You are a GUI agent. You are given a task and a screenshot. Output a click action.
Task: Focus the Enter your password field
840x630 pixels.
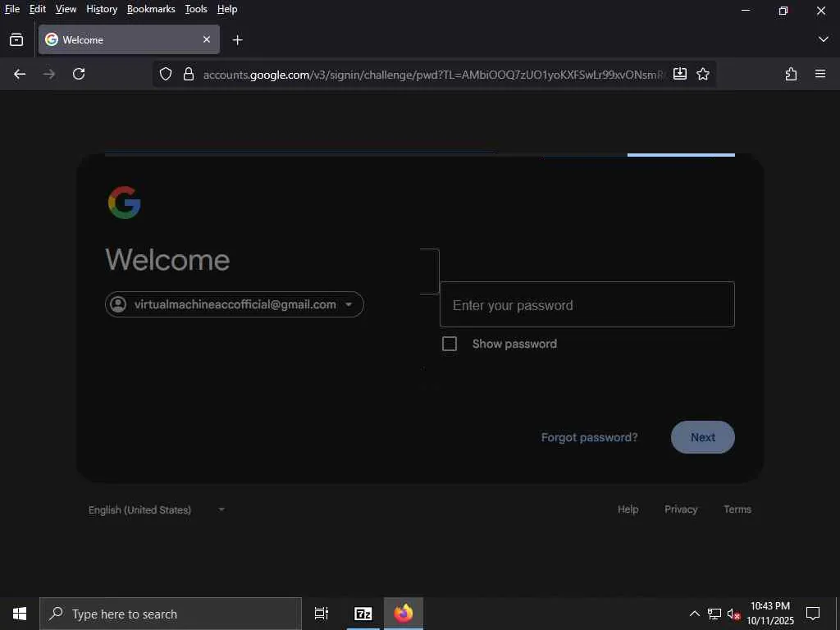[x=587, y=304]
